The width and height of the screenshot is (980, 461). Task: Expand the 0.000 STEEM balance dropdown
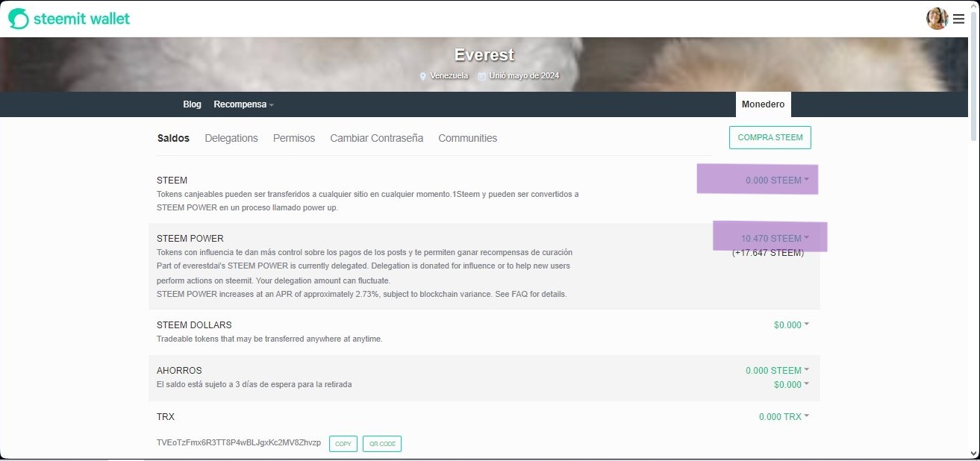tap(777, 180)
